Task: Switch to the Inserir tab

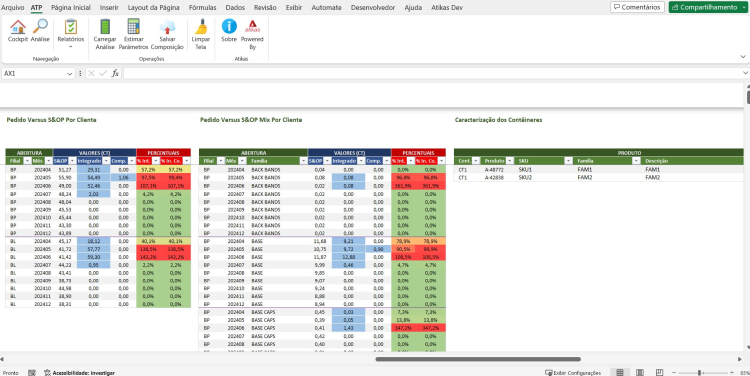Action: pyautogui.click(x=109, y=8)
